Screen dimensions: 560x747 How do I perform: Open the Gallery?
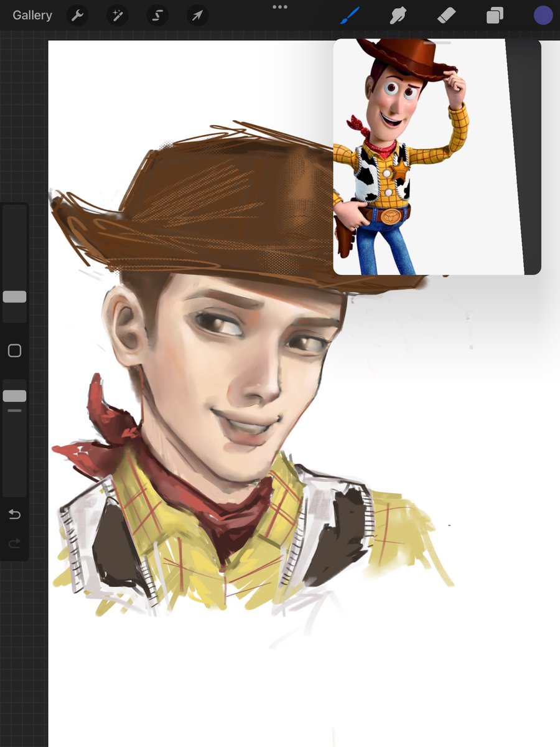click(x=32, y=15)
